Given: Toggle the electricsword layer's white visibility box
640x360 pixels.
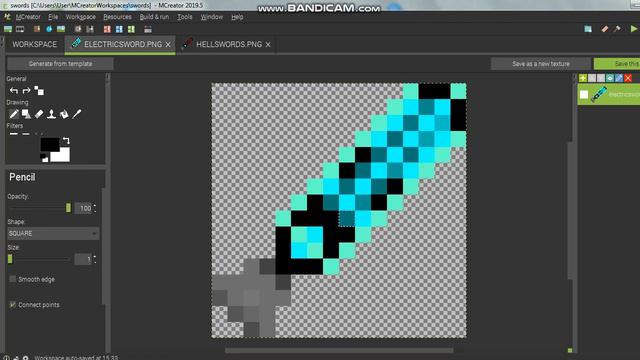Looking at the screenshot, I should pyautogui.click(x=584, y=95).
